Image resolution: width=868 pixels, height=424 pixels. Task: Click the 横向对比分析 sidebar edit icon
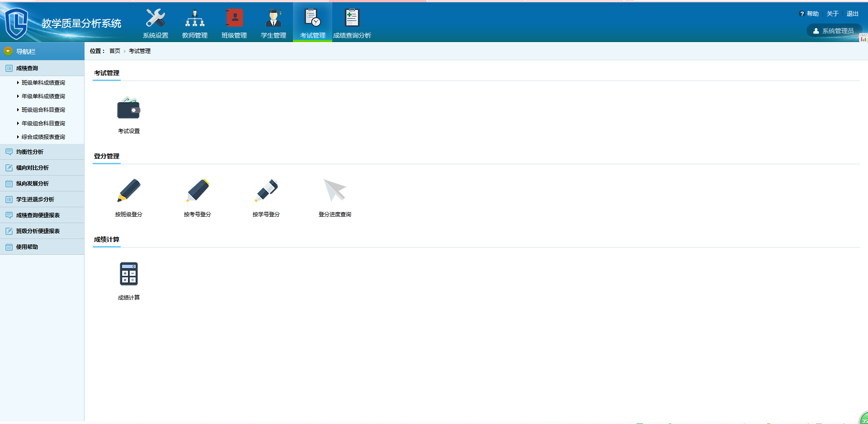(9, 168)
